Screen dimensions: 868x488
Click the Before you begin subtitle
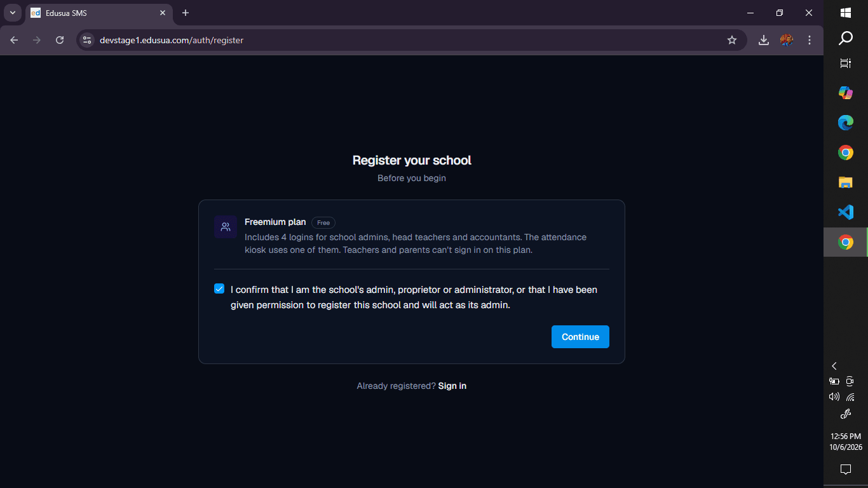point(412,178)
